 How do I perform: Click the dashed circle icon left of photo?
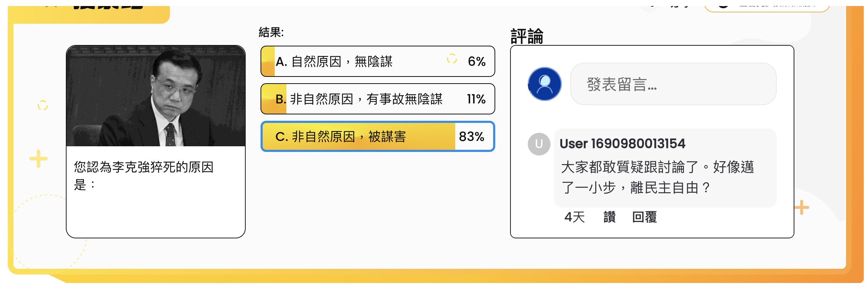coord(42,105)
